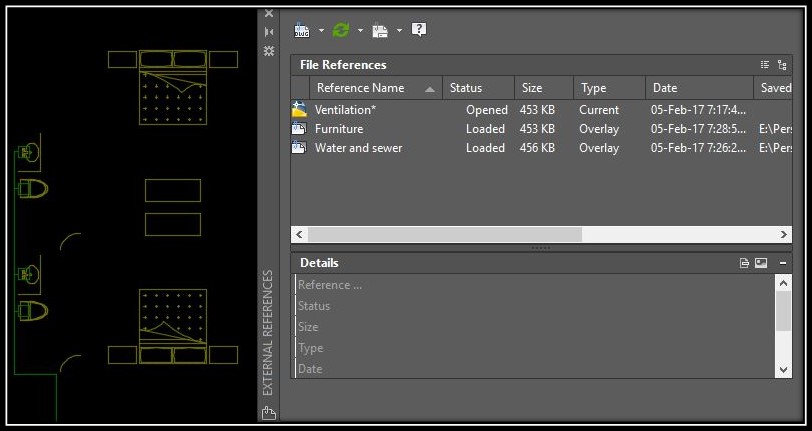Click the 456 KB size cell
The image size is (812, 431).
[537, 148]
